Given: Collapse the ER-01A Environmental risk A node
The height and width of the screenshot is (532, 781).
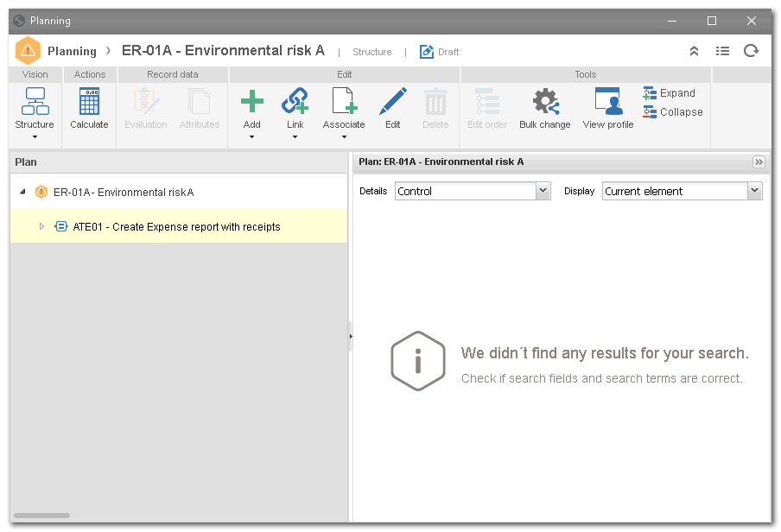Looking at the screenshot, I should (x=23, y=192).
